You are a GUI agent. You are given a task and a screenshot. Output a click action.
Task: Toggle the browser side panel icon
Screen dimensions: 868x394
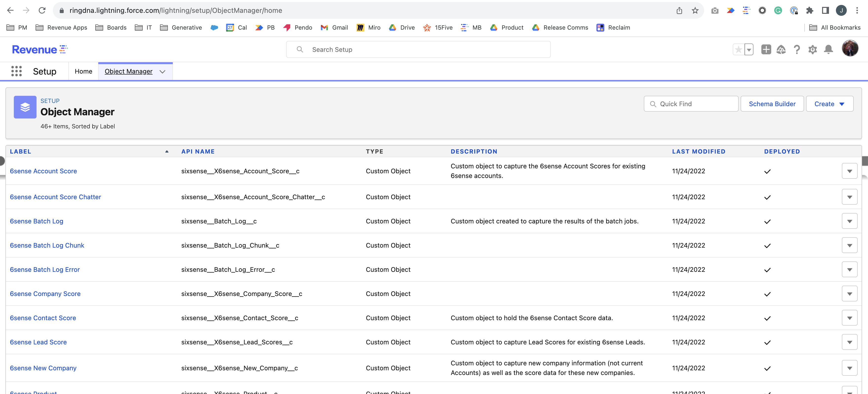[x=826, y=10]
